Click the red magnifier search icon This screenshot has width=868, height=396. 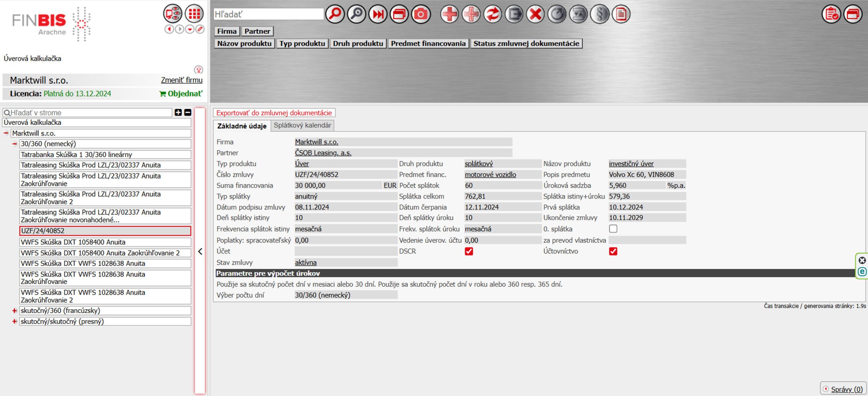(x=335, y=14)
